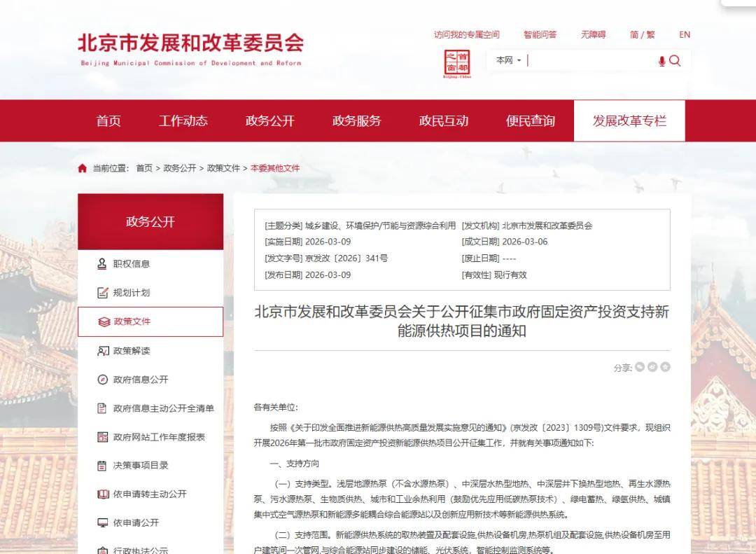The image size is (756, 554).
Task: Click the second share icon after 分享
Action: click(x=652, y=367)
